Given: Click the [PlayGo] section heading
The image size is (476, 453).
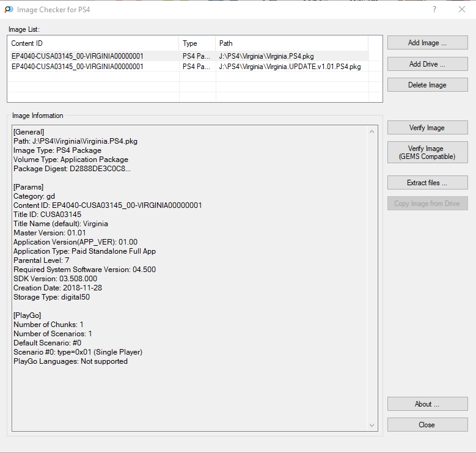Looking at the screenshot, I should click(27, 315).
